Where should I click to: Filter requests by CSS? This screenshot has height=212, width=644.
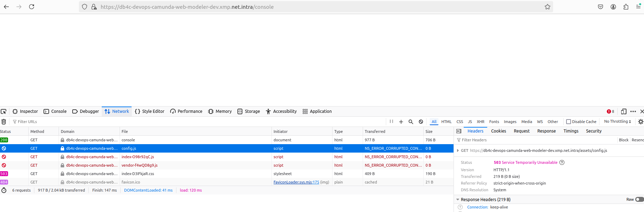[x=459, y=122]
